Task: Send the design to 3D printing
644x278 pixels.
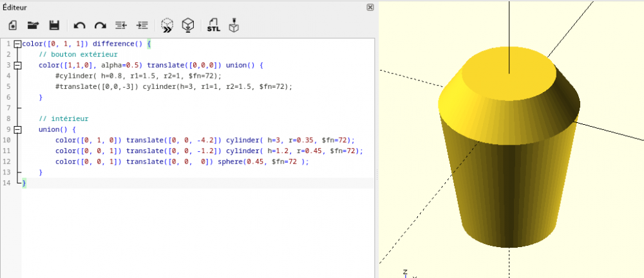Action: pos(234,26)
